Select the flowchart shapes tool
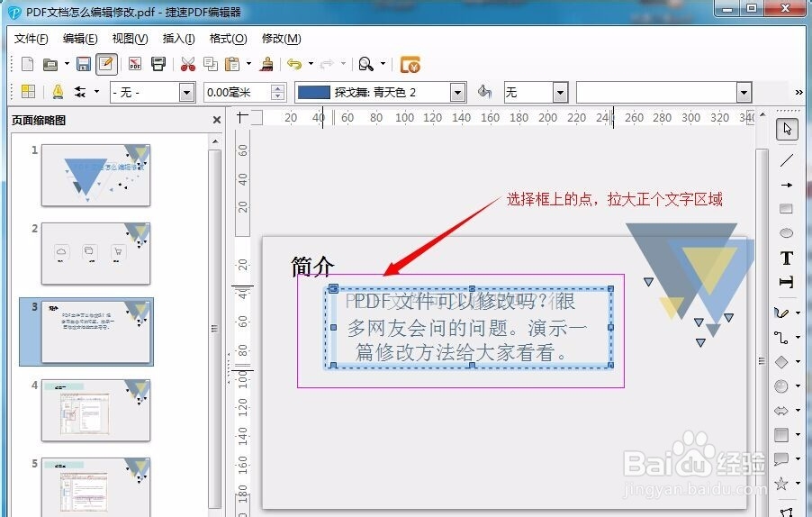812x517 pixels. click(782, 435)
